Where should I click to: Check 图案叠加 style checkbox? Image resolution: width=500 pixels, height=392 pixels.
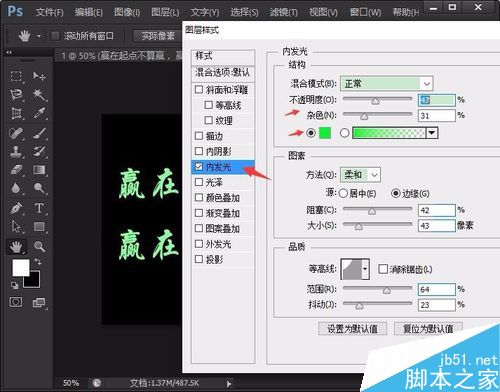(x=199, y=228)
